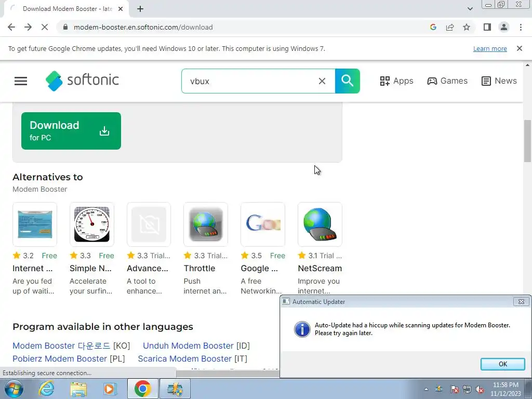Image resolution: width=532 pixels, height=399 pixels.
Task: Run search with the magnifier button
Action: pyautogui.click(x=348, y=81)
